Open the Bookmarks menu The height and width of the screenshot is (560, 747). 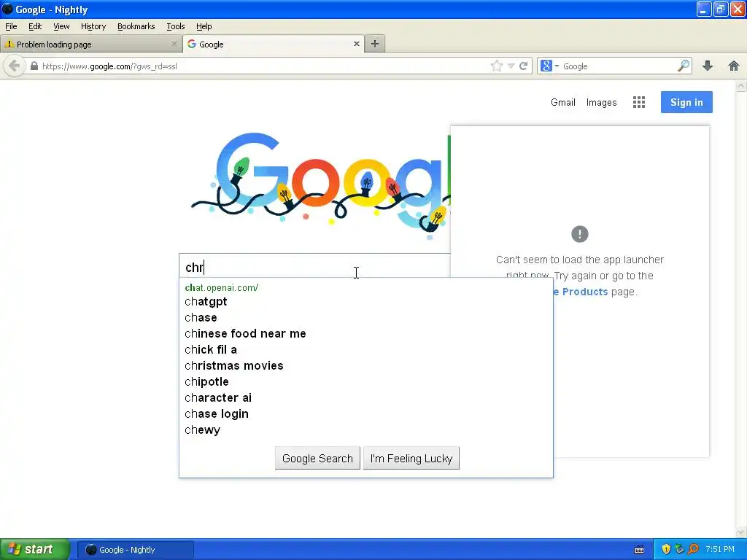pyautogui.click(x=136, y=26)
